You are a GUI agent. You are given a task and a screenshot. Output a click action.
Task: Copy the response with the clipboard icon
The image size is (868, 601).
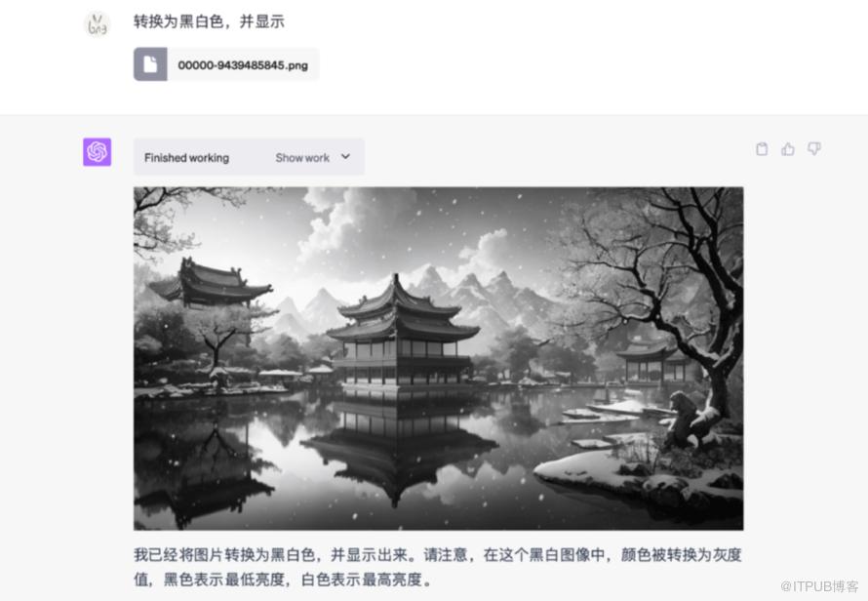762,148
